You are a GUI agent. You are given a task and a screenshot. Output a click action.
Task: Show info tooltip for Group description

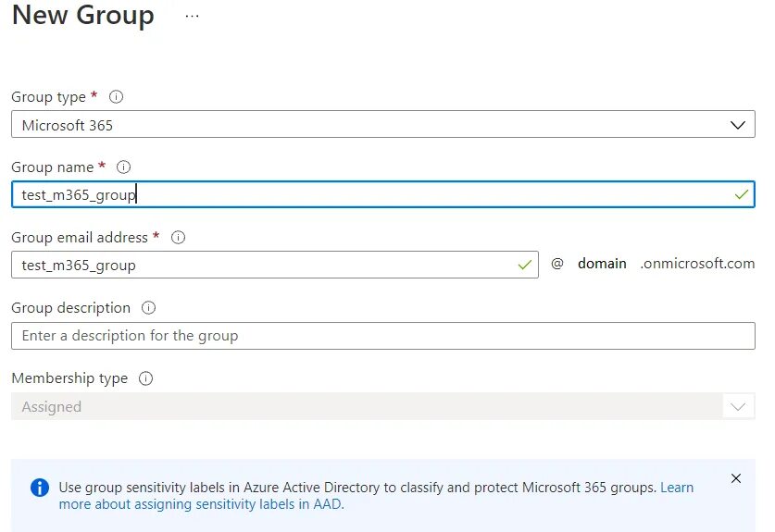pyautogui.click(x=149, y=308)
